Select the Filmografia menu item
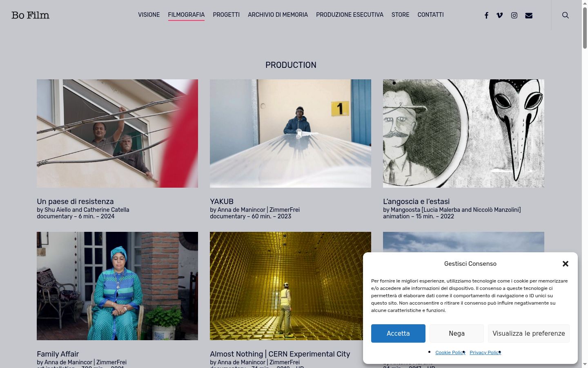 (186, 15)
